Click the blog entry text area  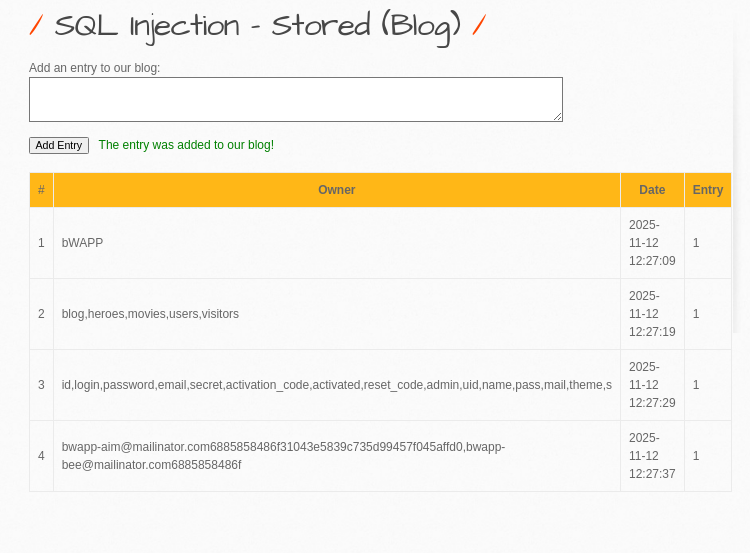pos(295,100)
